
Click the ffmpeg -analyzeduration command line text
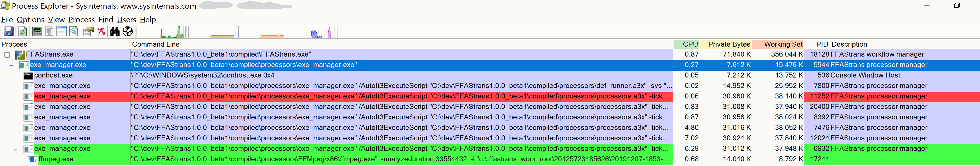pos(400,159)
